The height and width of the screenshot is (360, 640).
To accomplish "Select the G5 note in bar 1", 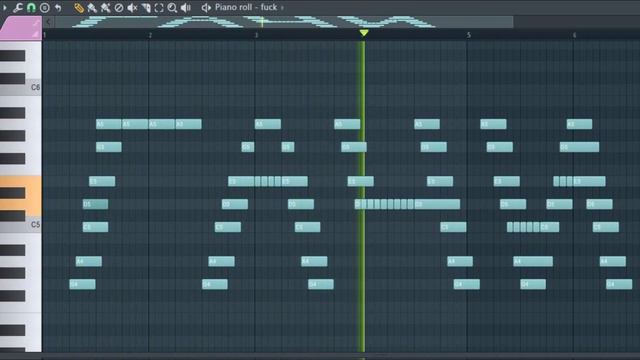I will tap(109, 147).
